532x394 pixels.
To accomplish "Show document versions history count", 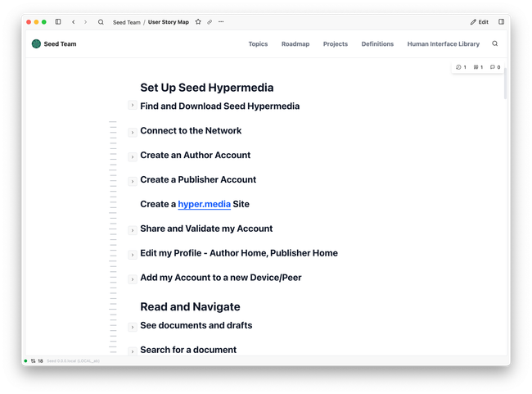I will pyautogui.click(x=461, y=67).
